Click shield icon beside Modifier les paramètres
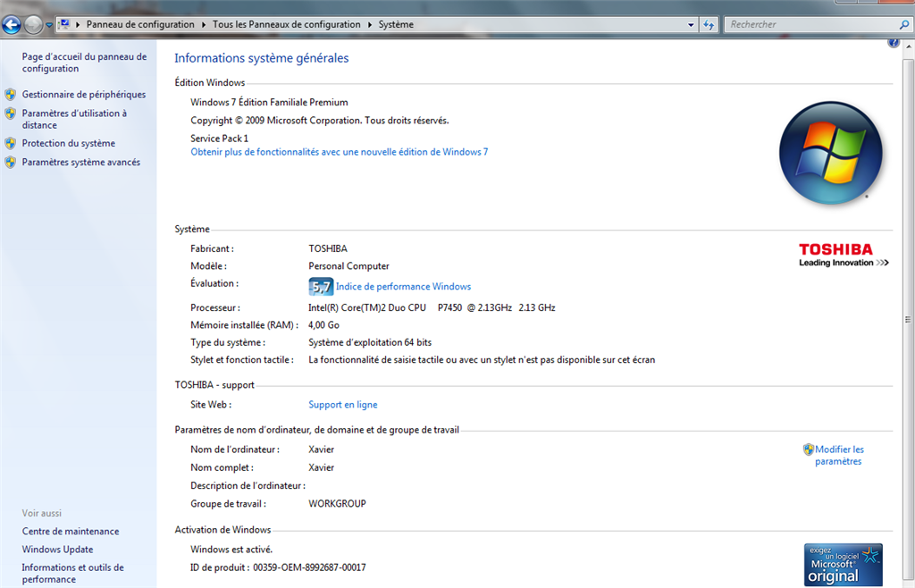The width and height of the screenshot is (915, 588). (x=808, y=449)
